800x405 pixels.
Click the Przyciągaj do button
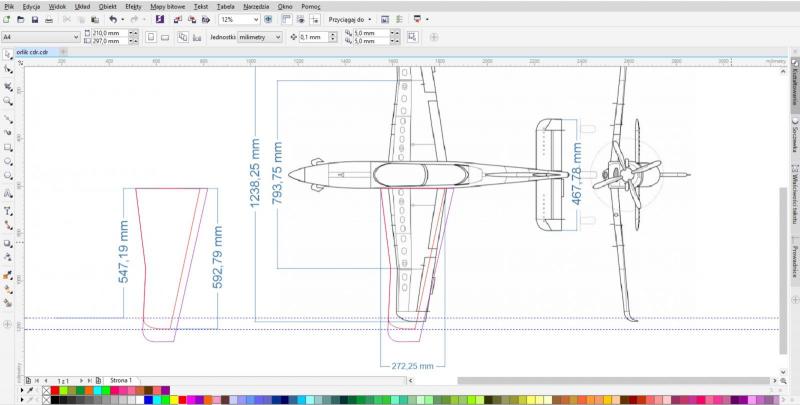click(349, 19)
